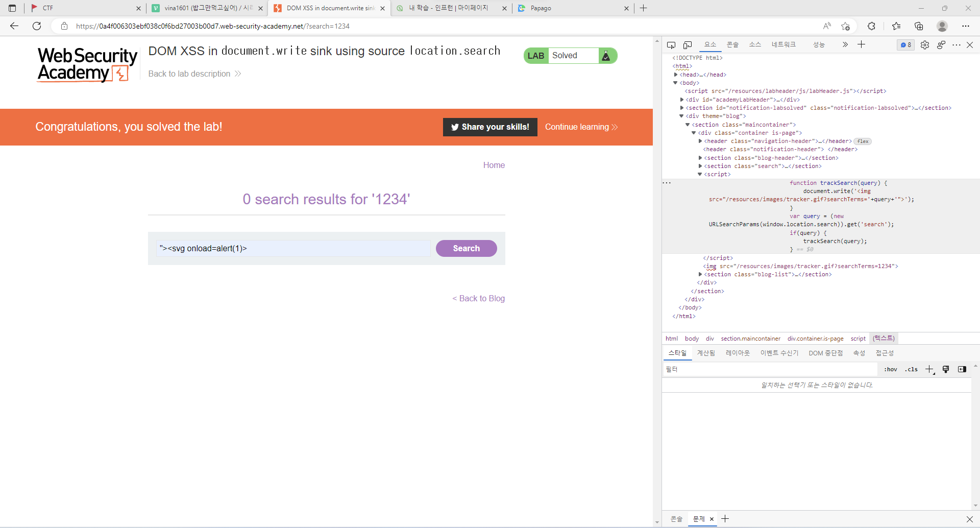The width and height of the screenshot is (980, 528).
Task: Open the 이벤트 수신기 subtab
Action: pyautogui.click(x=779, y=353)
